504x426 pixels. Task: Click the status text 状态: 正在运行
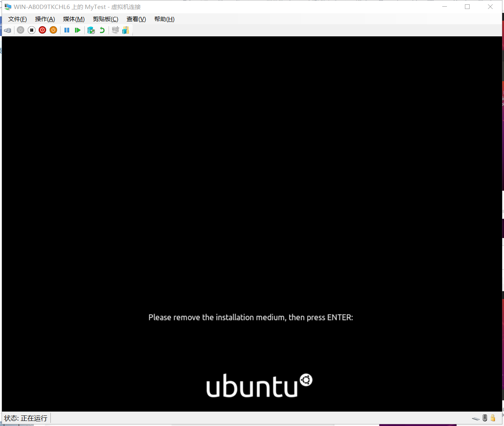click(x=26, y=418)
